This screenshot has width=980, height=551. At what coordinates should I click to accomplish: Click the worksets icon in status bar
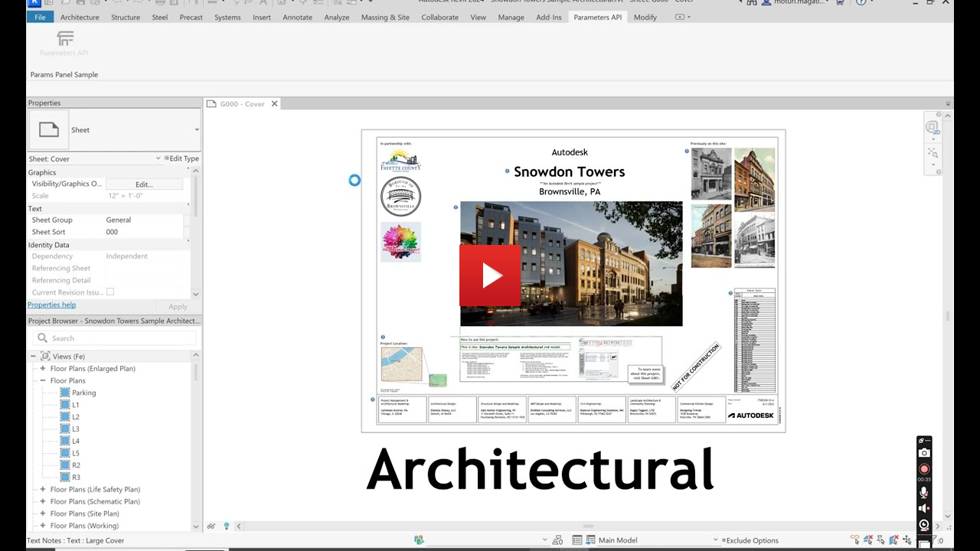tap(419, 540)
